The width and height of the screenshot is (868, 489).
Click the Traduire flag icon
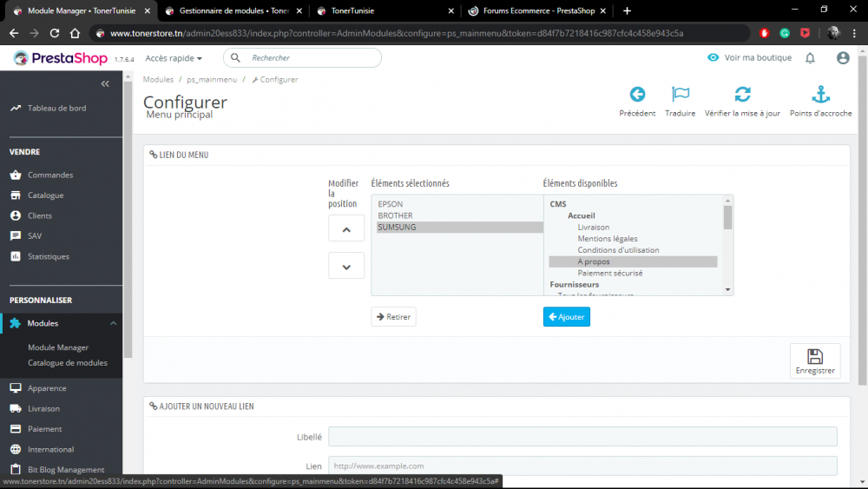tap(681, 94)
